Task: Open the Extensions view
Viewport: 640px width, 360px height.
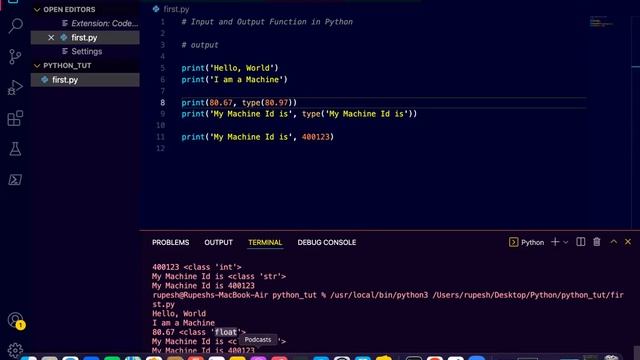Action: point(15,118)
